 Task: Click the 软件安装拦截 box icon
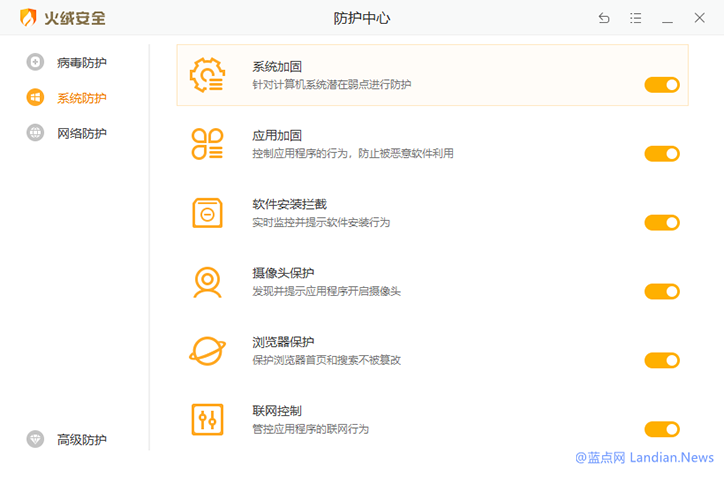coord(207,213)
